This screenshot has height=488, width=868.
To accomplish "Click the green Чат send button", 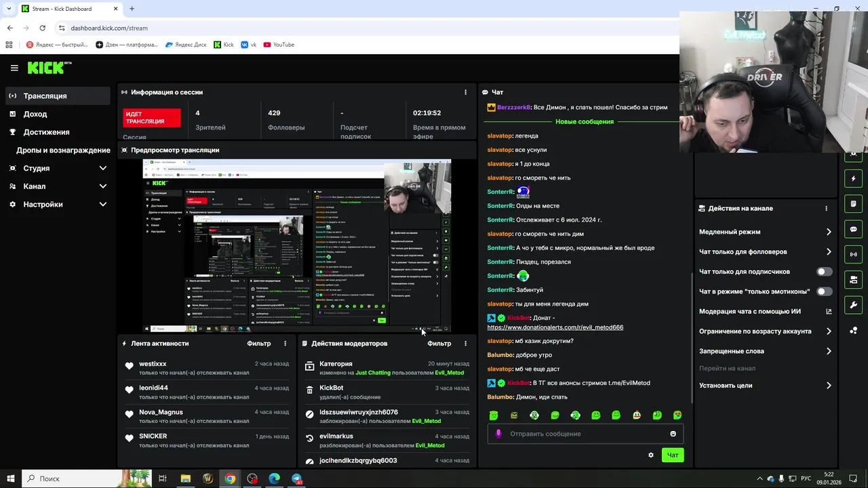I will pos(672,455).
